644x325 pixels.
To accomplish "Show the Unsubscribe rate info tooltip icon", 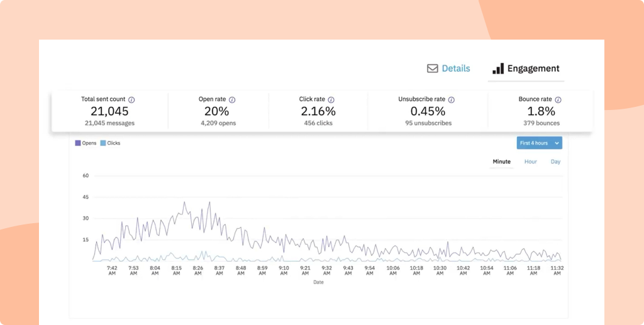I will click(x=451, y=99).
